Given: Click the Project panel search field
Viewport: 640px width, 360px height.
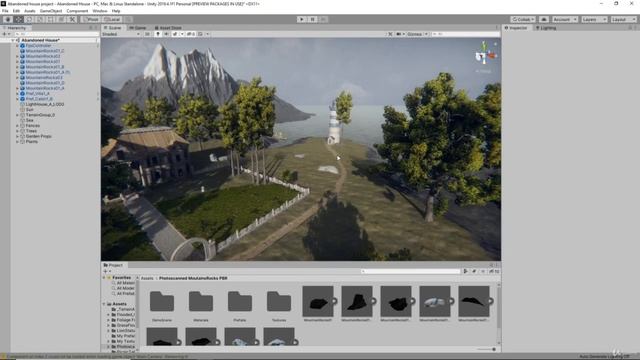Looking at the screenshot, I should click(x=411, y=271).
